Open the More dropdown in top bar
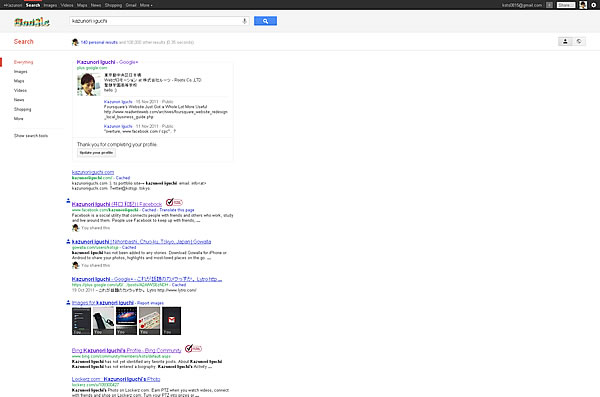Screen dimensions: 600x397 pos(146,5)
